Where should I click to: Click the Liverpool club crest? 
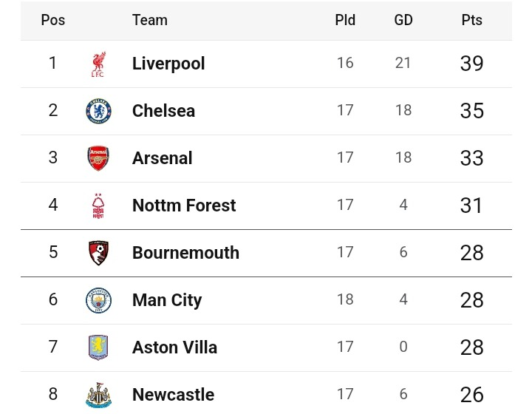[x=98, y=64]
